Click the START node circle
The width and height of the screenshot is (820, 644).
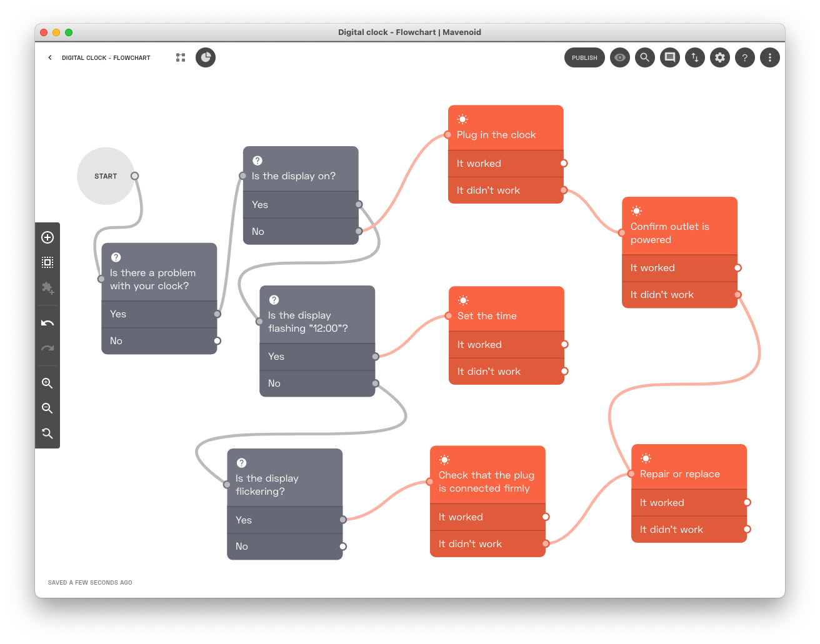pyautogui.click(x=106, y=176)
